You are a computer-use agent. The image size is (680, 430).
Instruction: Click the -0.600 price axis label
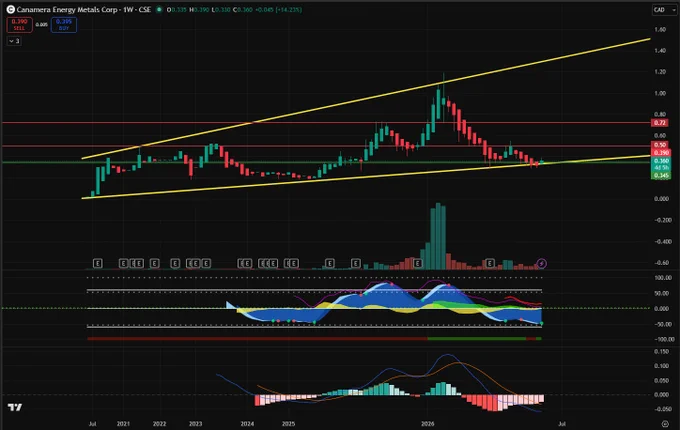tap(662, 263)
